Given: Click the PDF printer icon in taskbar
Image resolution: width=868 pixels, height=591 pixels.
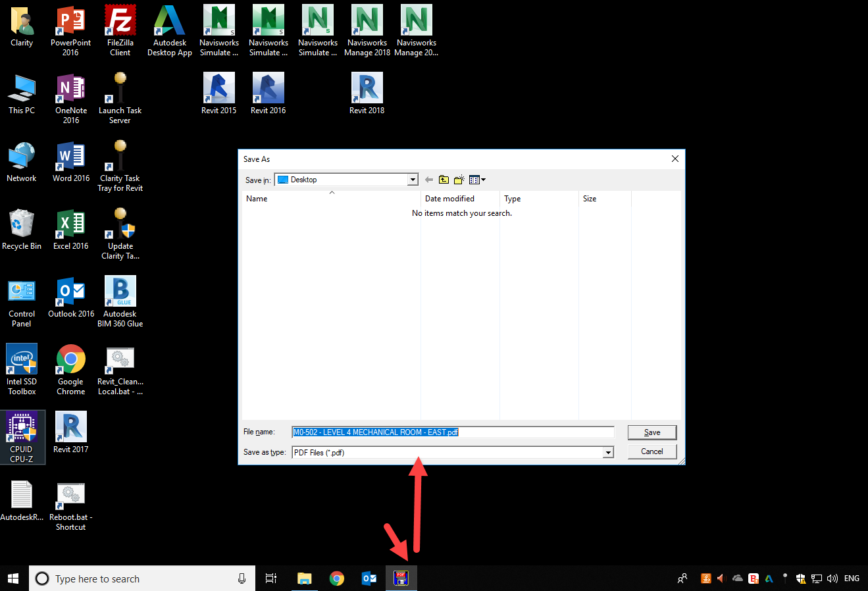Looking at the screenshot, I should click(401, 578).
